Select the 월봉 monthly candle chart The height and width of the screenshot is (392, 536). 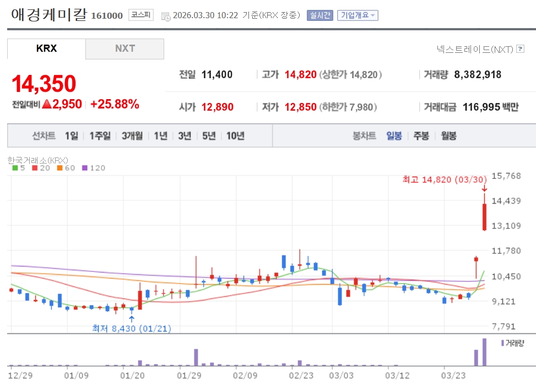(x=448, y=135)
